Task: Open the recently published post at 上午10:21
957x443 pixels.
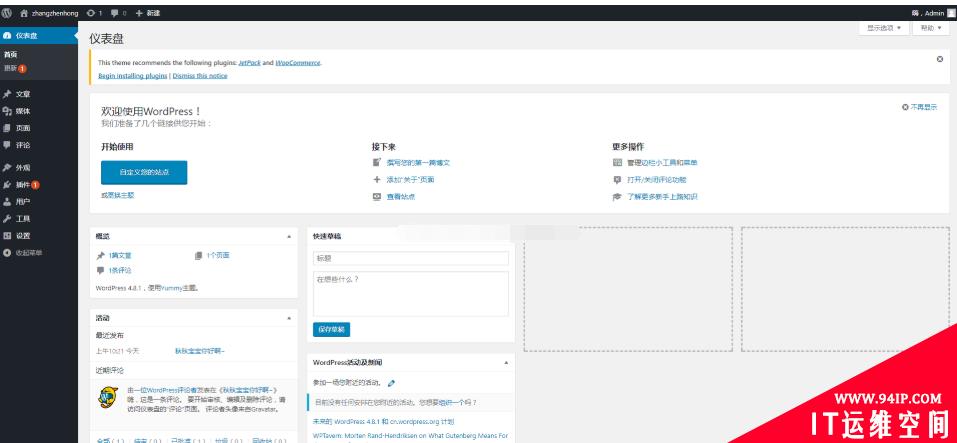Action: click(200, 351)
